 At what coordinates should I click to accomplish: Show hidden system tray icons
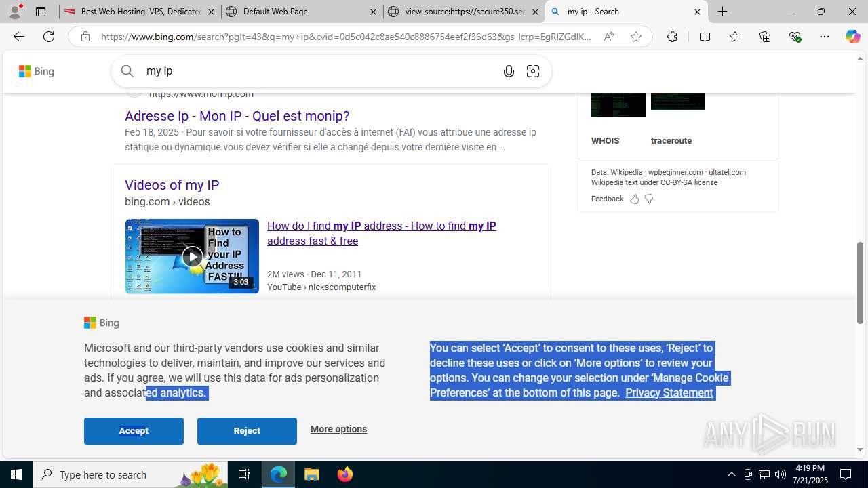731,474
